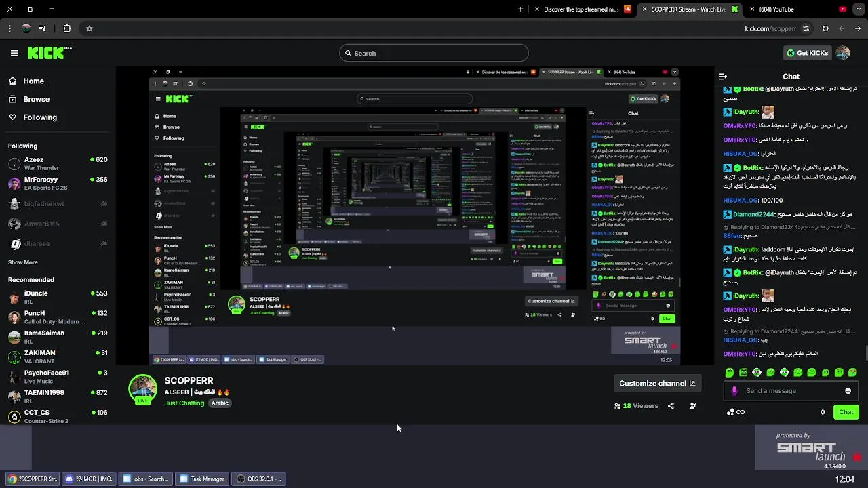Open recommended channel TAEMIN1998

click(58, 396)
